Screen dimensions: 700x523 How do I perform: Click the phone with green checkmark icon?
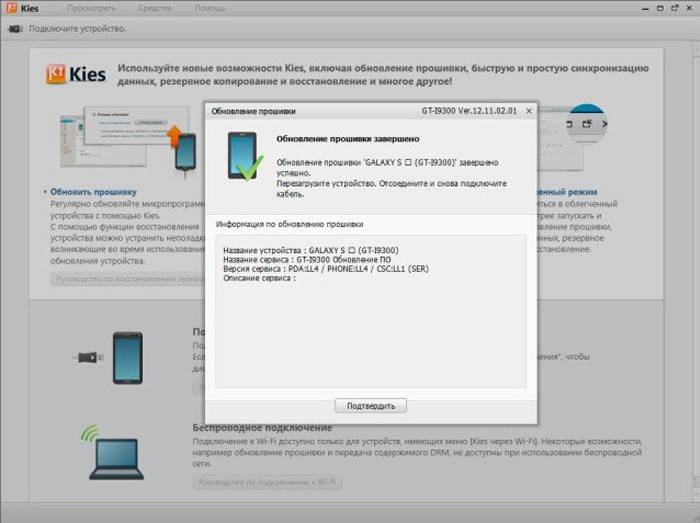pyautogui.click(x=244, y=157)
